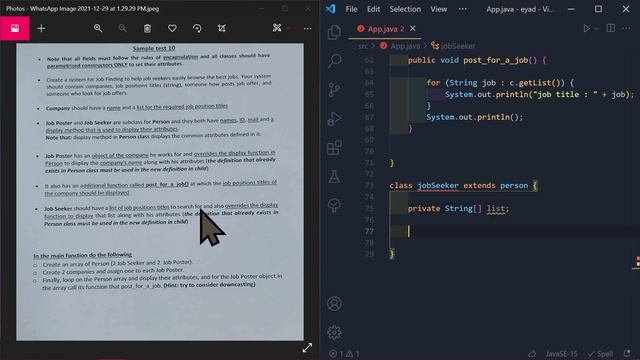Click the Spell status bar item
This screenshot has height=360, width=640.
point(600,354)
